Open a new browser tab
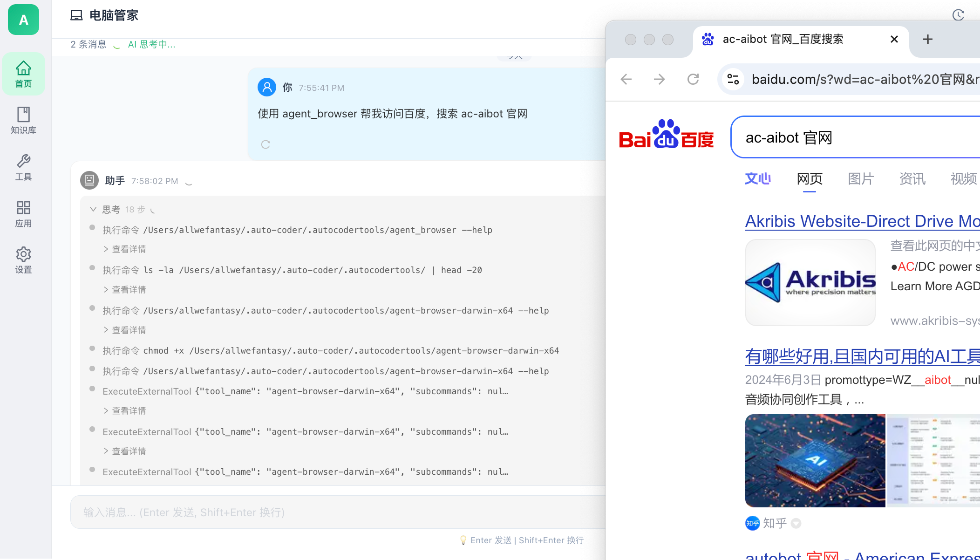This screenshot has width=980, height=560. point(927,39)
